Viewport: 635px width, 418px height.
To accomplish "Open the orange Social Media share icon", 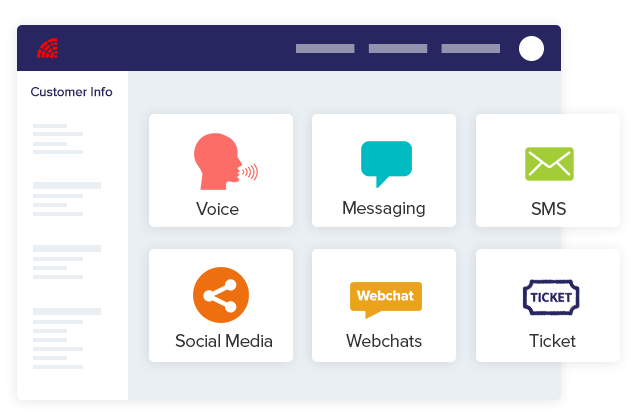I will (x=221, y=295).
